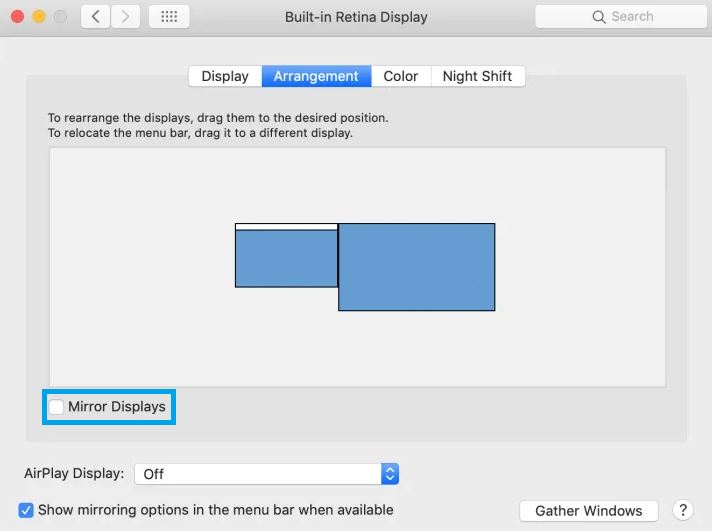Screen dimensions: 712x531
Task: Click the Gather Windows button
Action: click(588, 511)
